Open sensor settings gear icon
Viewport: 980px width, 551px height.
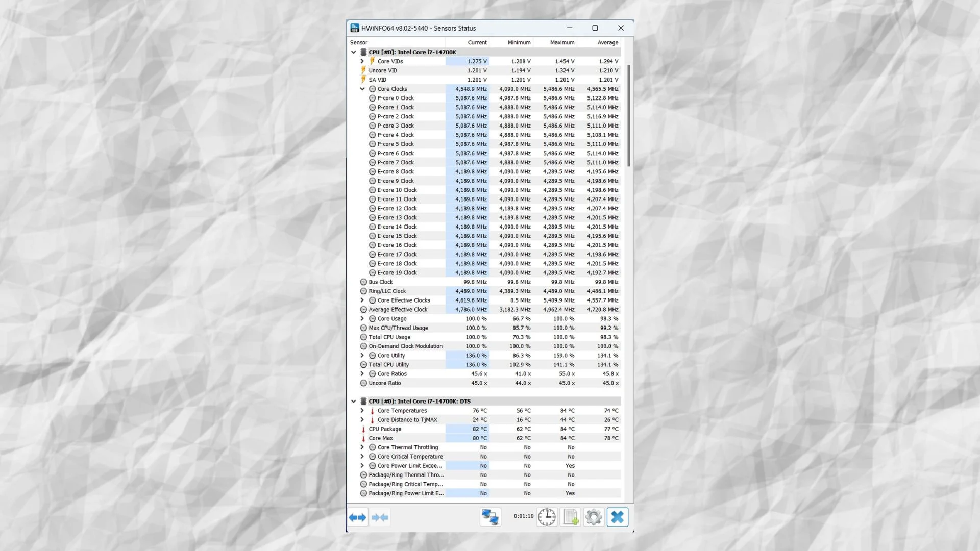pyautogui.click(x=594, y=517)
